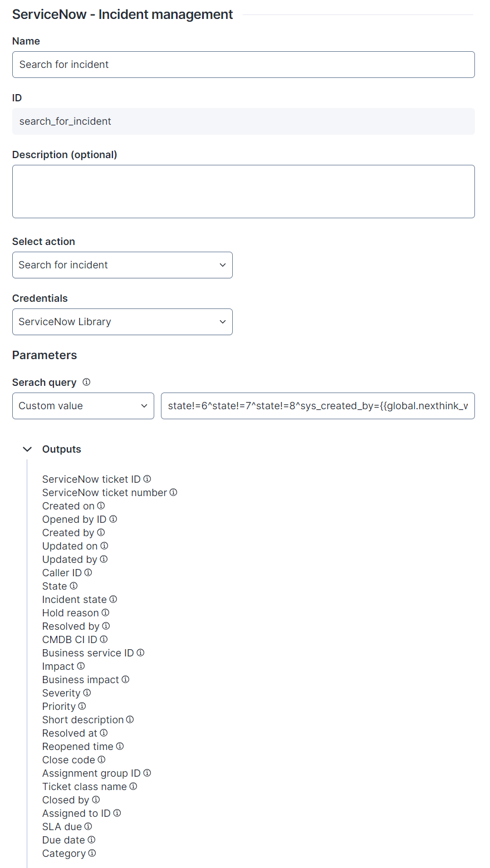The height and width of the screenshot is (868, 490).
Task: Click info icon next to Serach query
Action: (x=86, y=382)
